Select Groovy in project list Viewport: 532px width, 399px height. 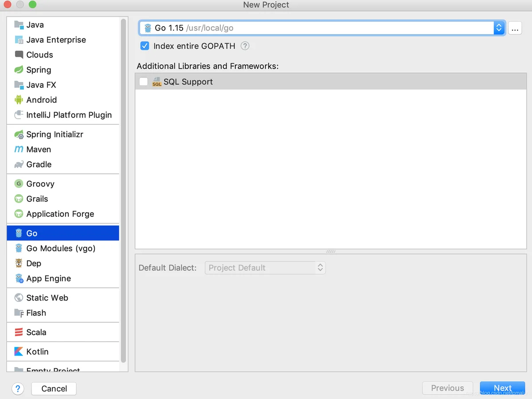click(63, 184)
